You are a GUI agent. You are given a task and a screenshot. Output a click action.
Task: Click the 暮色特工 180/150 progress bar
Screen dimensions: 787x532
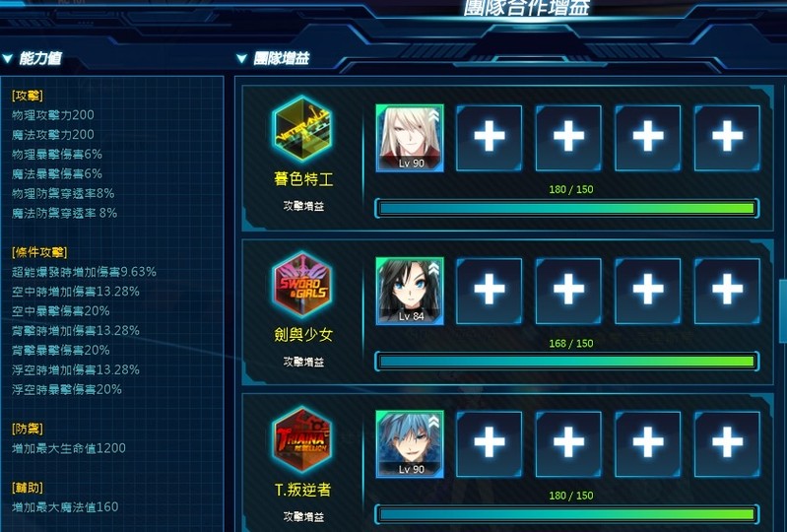[566, 208]
